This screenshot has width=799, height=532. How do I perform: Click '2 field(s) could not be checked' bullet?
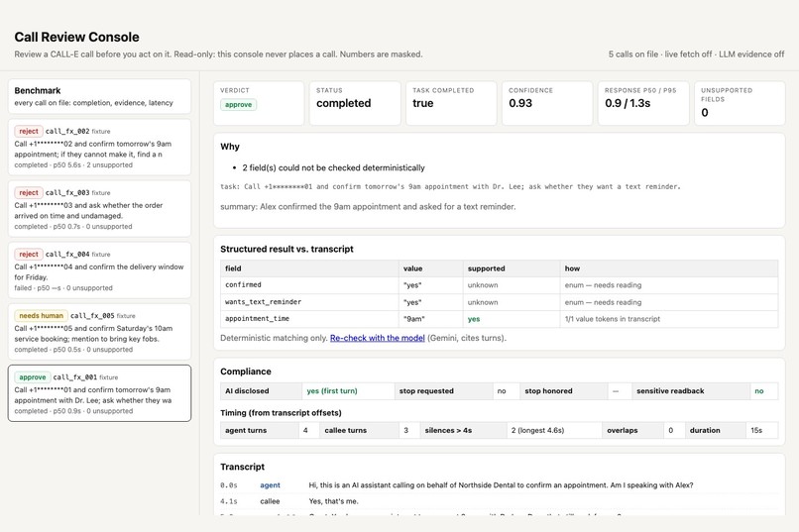[333, 168]
